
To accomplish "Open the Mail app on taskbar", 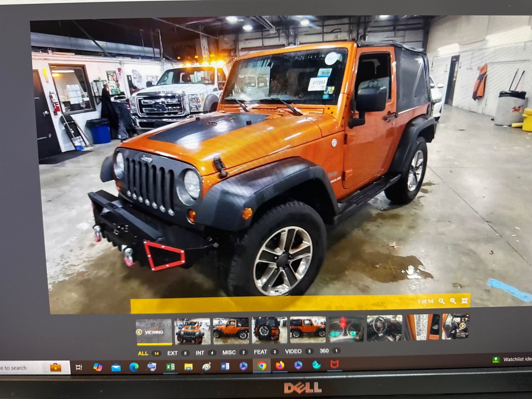I will click(116, 367).
